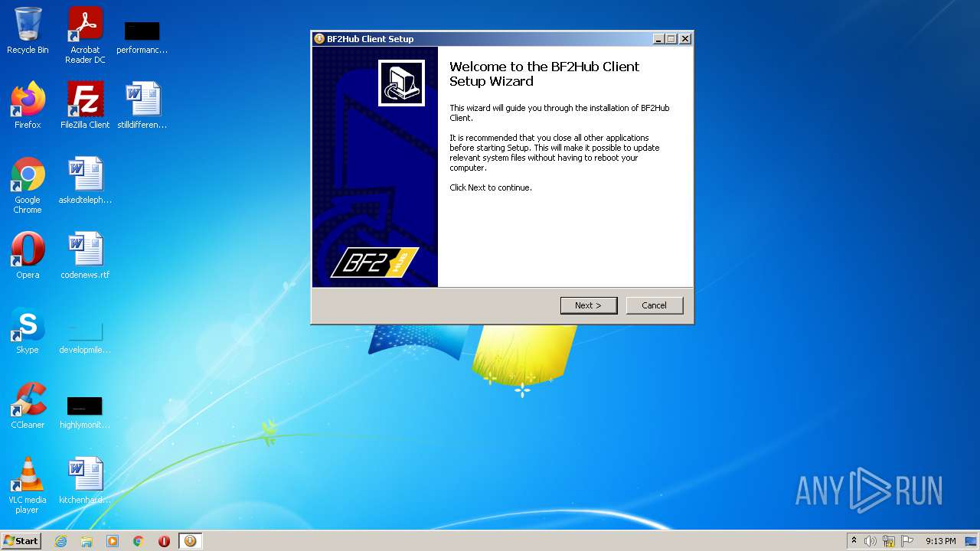Image resolution: width=980 pixels, height=551 pixels.
Task: Open Opera browser desktop shortcut
Action: pos(28,256)
